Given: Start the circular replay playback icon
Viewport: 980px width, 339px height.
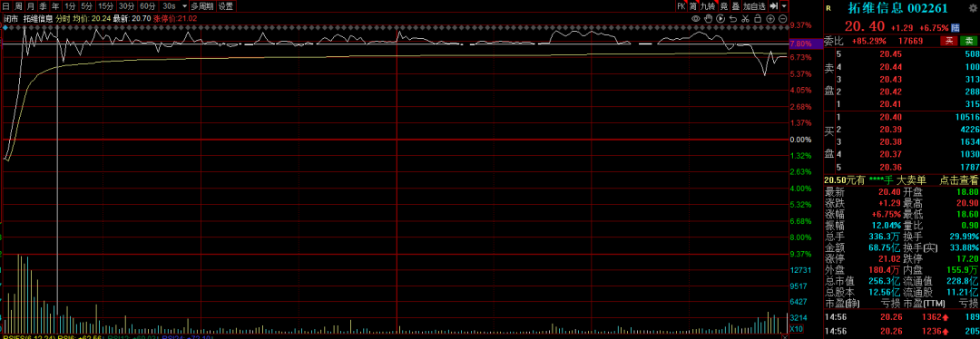Looking at the screenshot, I should 720,19.
